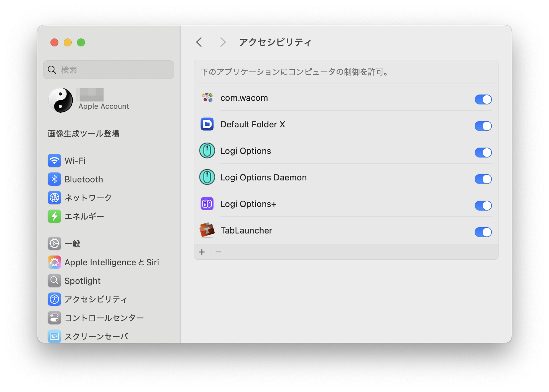Click the TabLauncher app icon
The height and width of the screenshot is (392, 549).
207,230
